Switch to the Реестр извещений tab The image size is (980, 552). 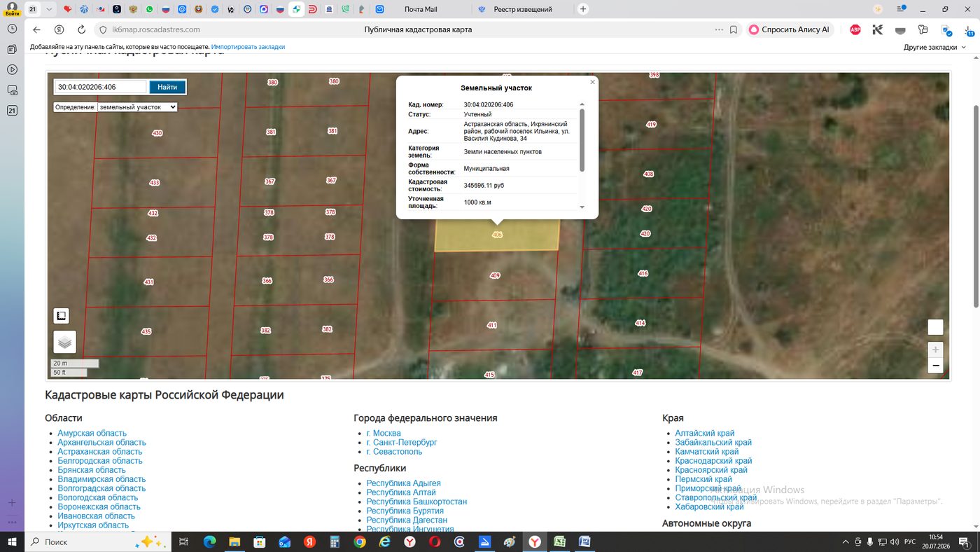coord(522,9)
